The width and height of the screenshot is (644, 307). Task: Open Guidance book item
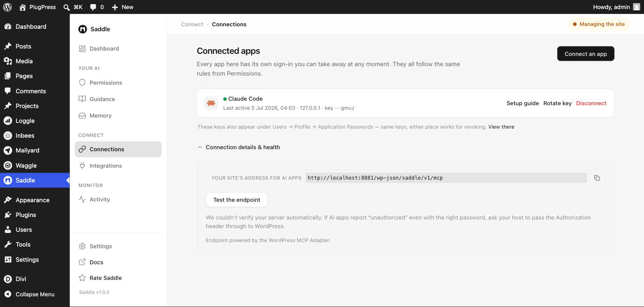coord(118,99)
